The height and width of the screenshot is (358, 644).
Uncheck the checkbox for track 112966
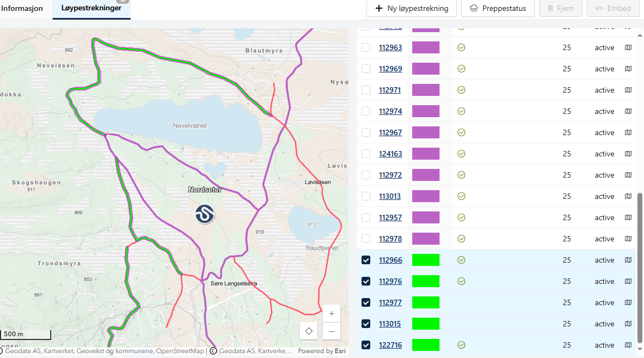366,260
